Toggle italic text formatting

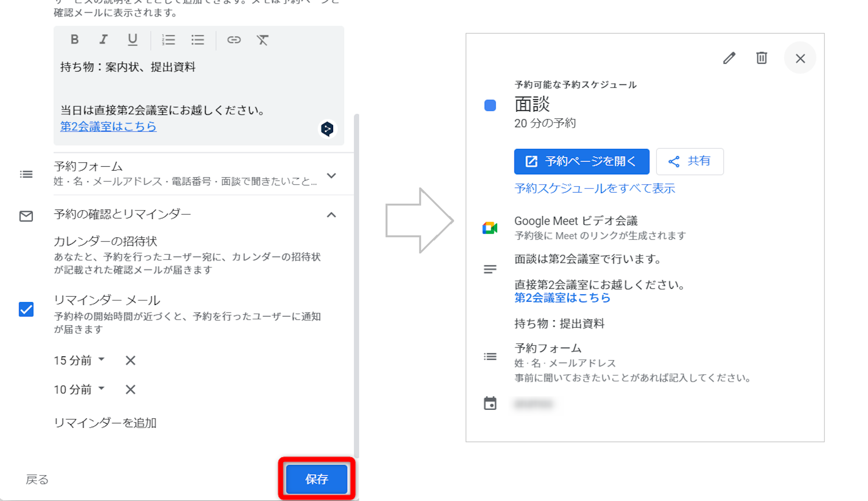(103, 39)
